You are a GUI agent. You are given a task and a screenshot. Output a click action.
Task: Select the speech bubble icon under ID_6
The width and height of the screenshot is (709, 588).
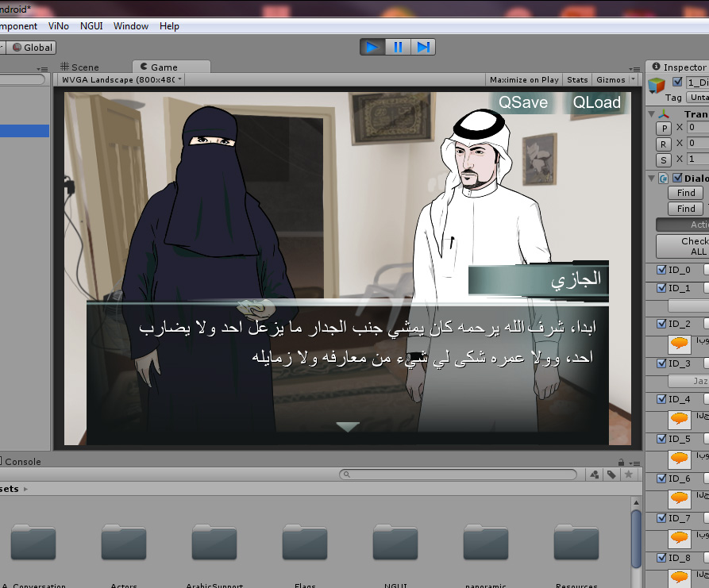679,499
